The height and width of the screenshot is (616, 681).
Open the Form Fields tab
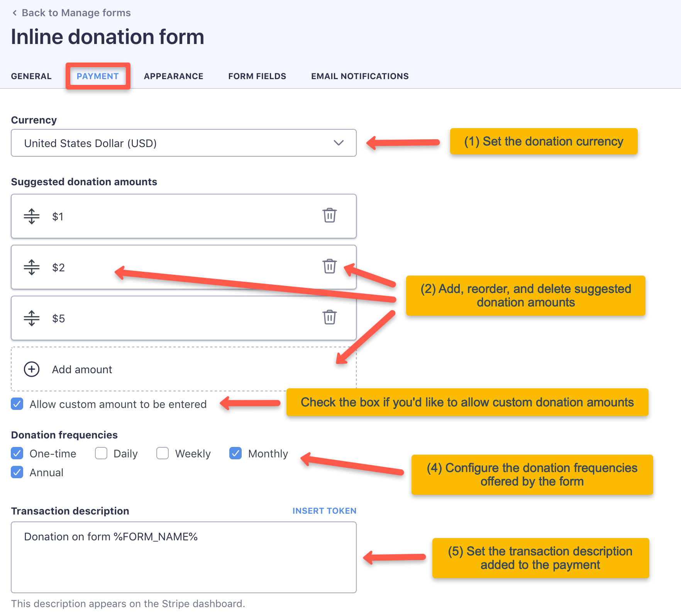pos(257,76)
